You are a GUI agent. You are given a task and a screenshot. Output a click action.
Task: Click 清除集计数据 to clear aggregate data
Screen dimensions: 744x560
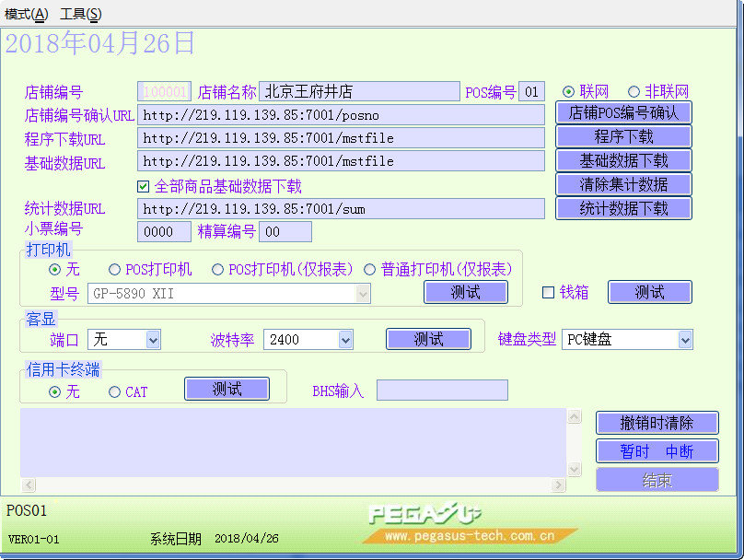pos(623,184)
